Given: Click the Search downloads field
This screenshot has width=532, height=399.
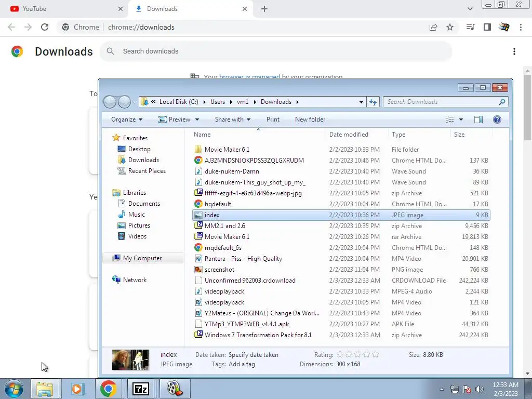Looking at the screenshot, I should (x=275, y=51).
